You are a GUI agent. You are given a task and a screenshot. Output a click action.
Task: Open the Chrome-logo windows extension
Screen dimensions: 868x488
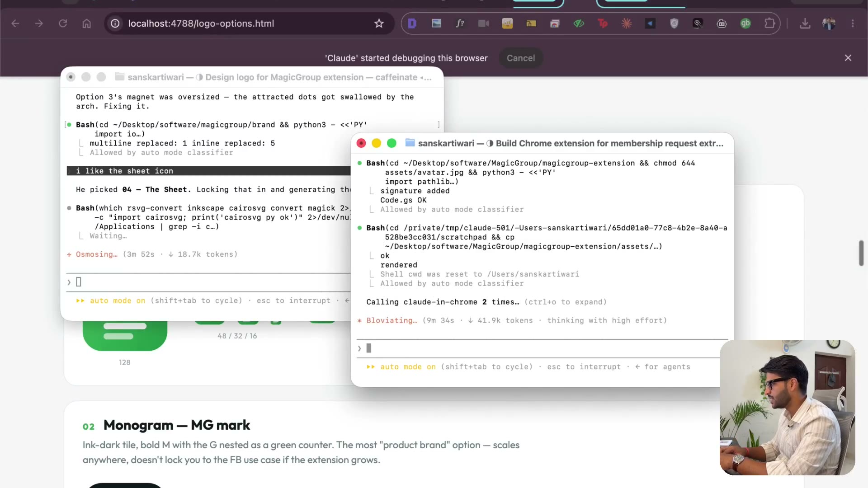tap(555, 23)
